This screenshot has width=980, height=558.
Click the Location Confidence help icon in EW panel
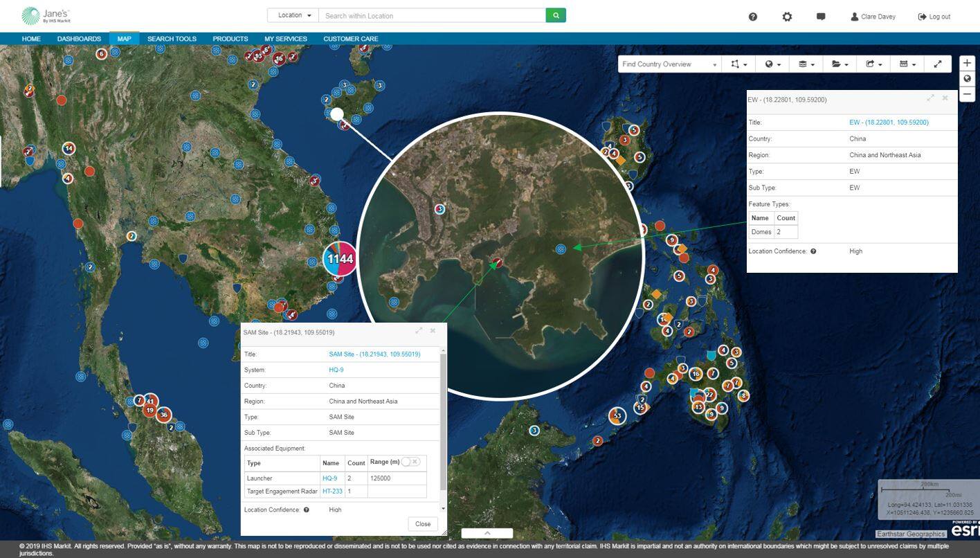pyautogui.click(x=813, y=251)
